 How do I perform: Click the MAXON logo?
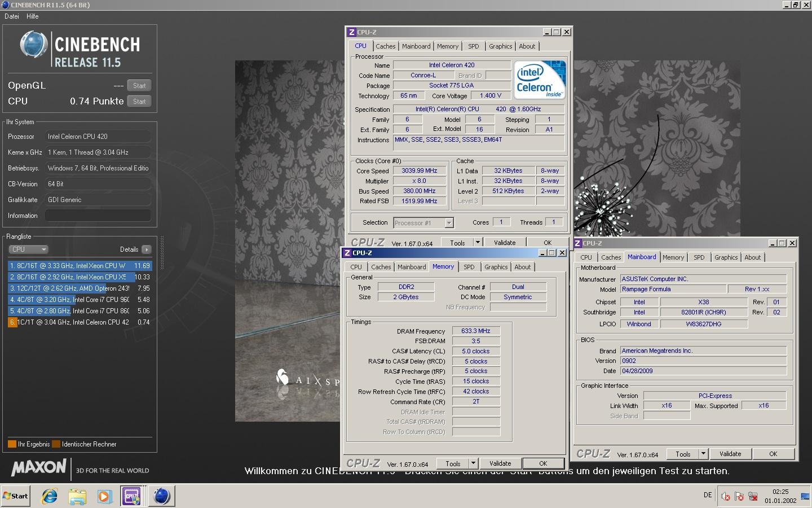39,467
